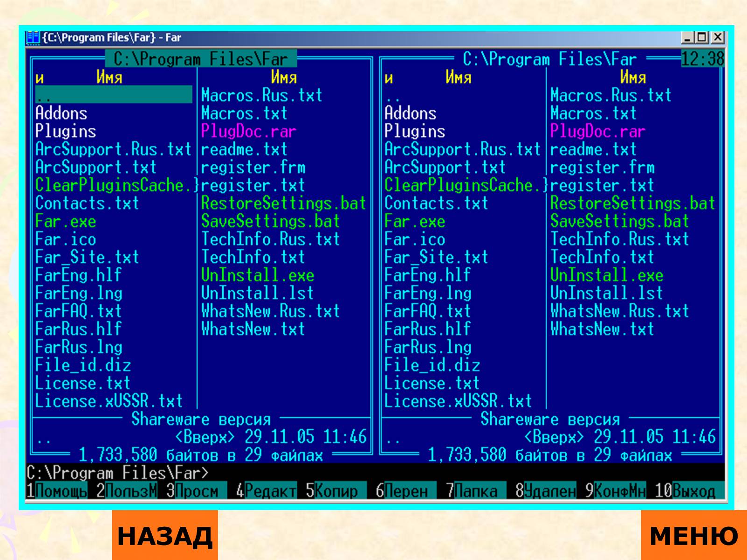Select FarFAQ.txt in the left panel
Screen dimensions: 747x560
[78, 311]
